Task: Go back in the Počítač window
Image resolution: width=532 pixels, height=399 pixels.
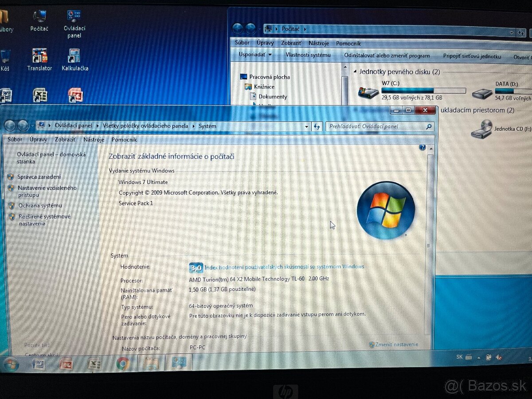Action: pyautogui.click(x=238, y=29)
